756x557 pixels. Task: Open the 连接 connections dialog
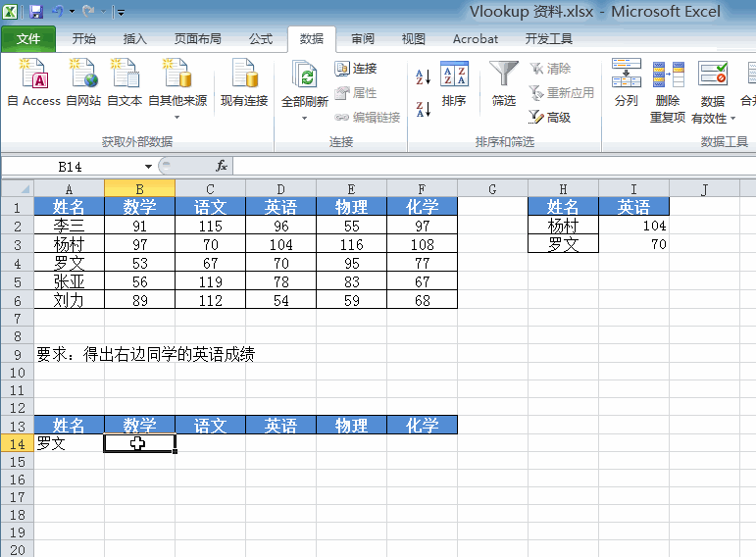[356, 68]
